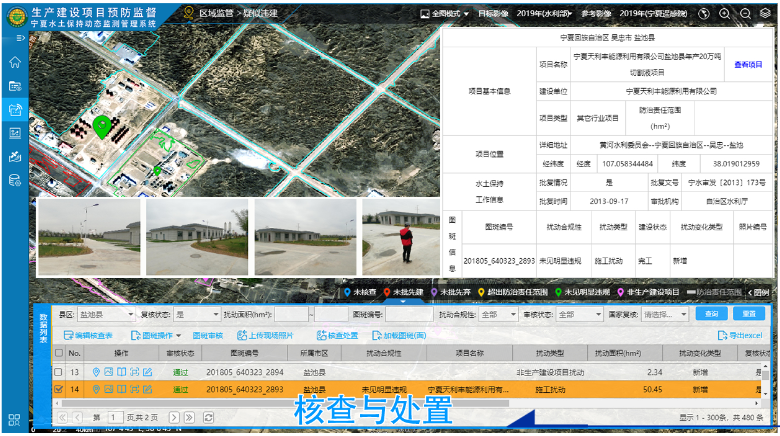Toggle the select-all checkbox in table header
The width and height of the screenshot is (780, 436).
[59, 353]
